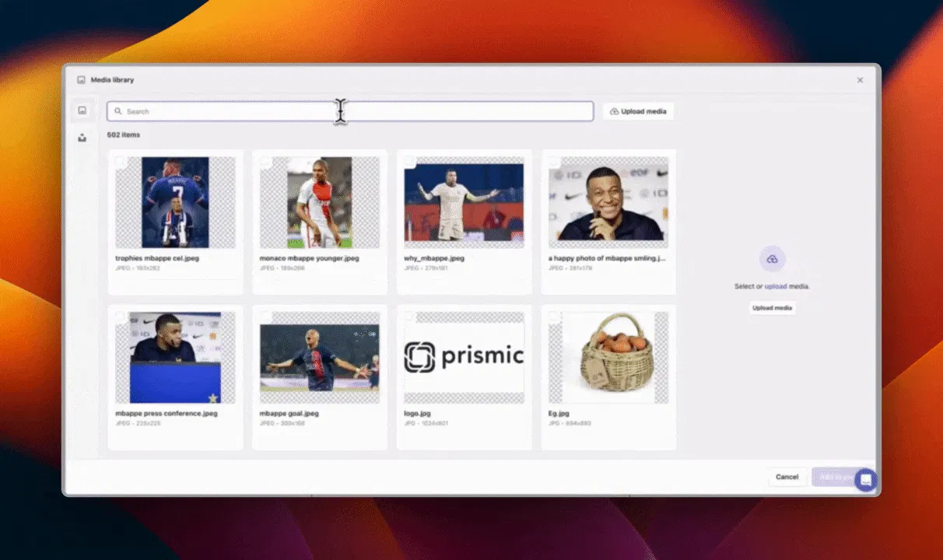Click the Upload media pill under the cloud icon
The height and width of the screenshot is (560, 943).
coord(772,308)
